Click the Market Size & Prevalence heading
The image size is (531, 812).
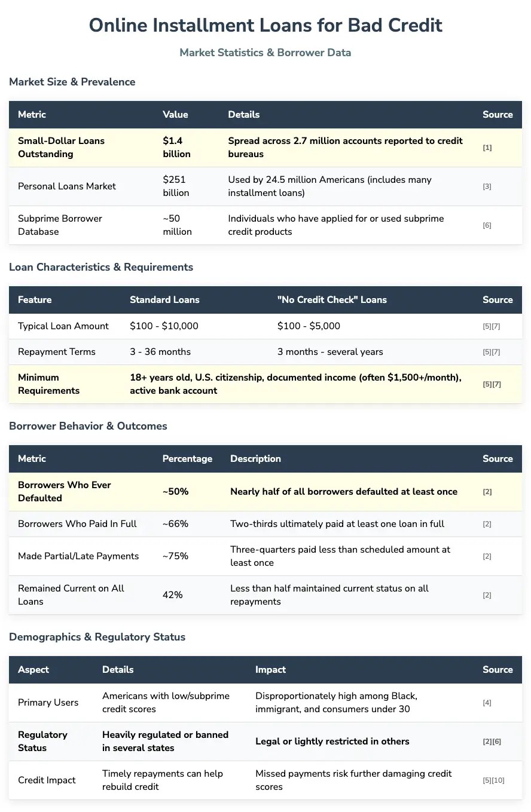click(72, 82)
